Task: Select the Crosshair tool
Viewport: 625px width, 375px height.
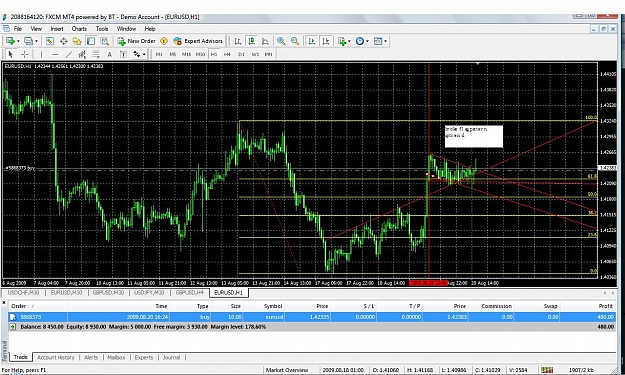Action: click(x=25, y=54)
